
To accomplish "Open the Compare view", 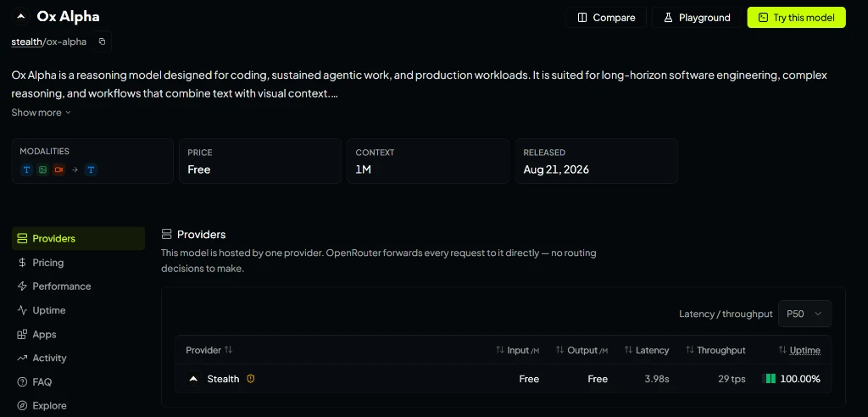I will 606,17.
